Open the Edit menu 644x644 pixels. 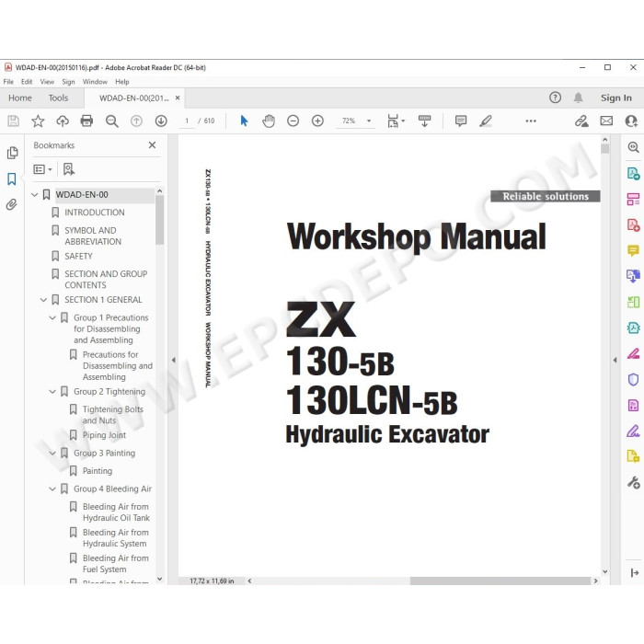pos(27,82)
